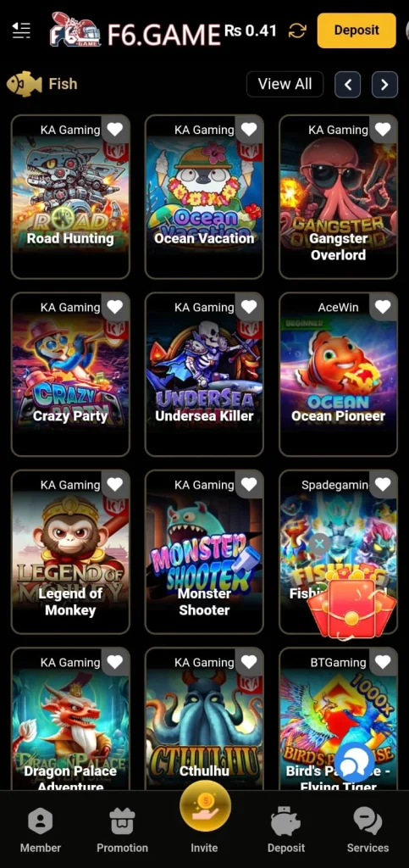Show previous Fish games with left arrow

(348, 85)
